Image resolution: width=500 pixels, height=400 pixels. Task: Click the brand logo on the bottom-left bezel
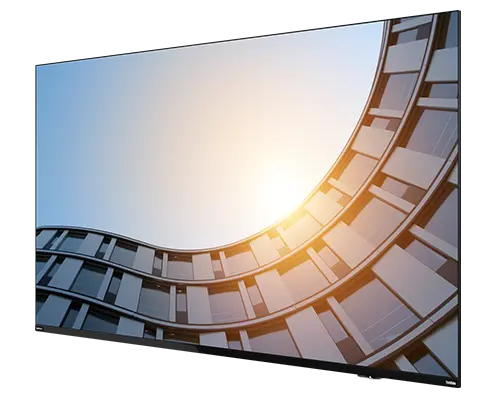pyautogui.click(x=39, y=327)
